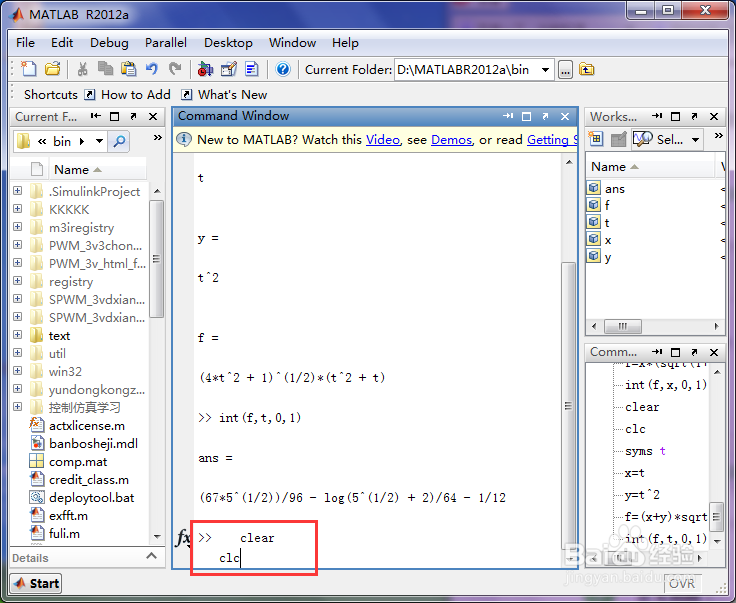This screenshot has height=603, width=736.
Task: Select the deploytool.bat file
Action: click(92, 497)
